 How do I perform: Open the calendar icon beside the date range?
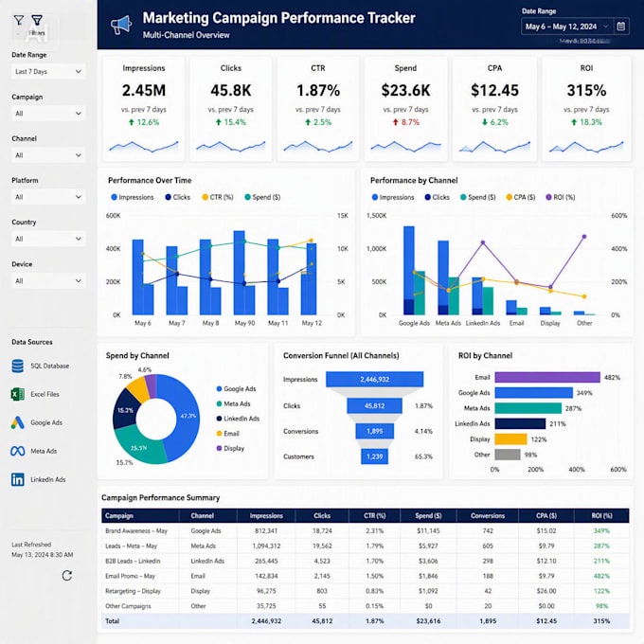621,27
